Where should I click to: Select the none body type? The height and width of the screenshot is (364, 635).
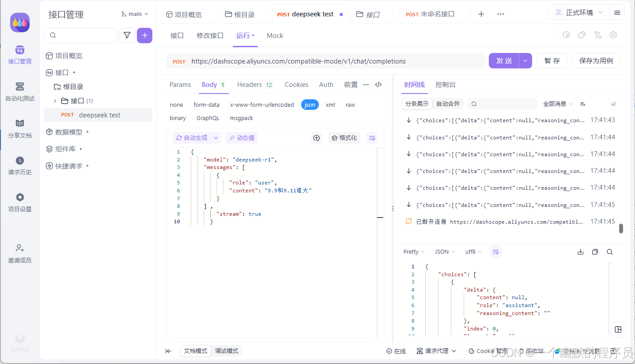176,105
